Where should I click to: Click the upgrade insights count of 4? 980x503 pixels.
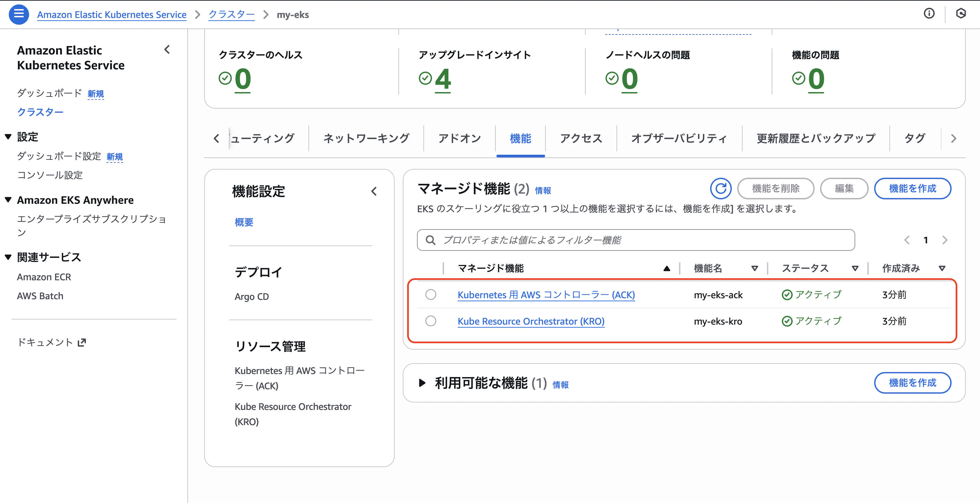[x=444, y=79]
